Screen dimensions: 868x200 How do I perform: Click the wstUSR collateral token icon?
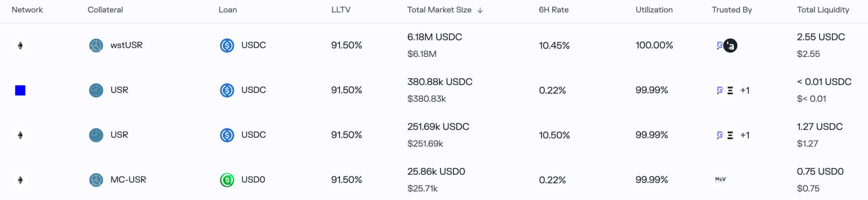96,45
